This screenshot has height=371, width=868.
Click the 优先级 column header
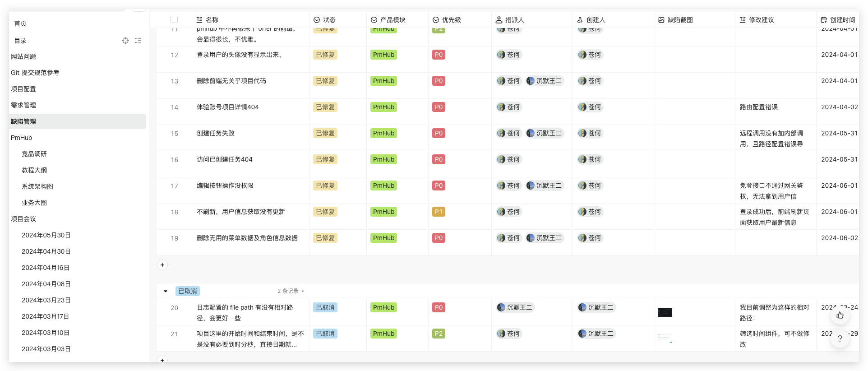coord(447,20)
